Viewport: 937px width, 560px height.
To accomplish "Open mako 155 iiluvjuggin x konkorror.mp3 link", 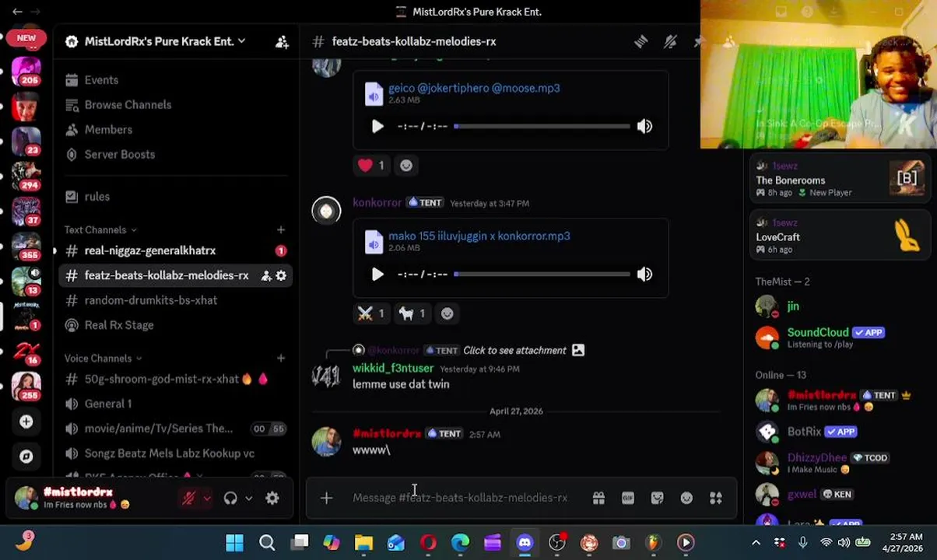I will point(479,236).
